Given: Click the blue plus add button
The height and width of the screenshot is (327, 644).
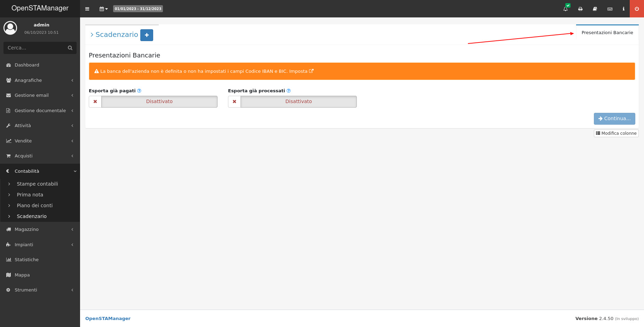Looking at the screenshot, I should [147, 35].
